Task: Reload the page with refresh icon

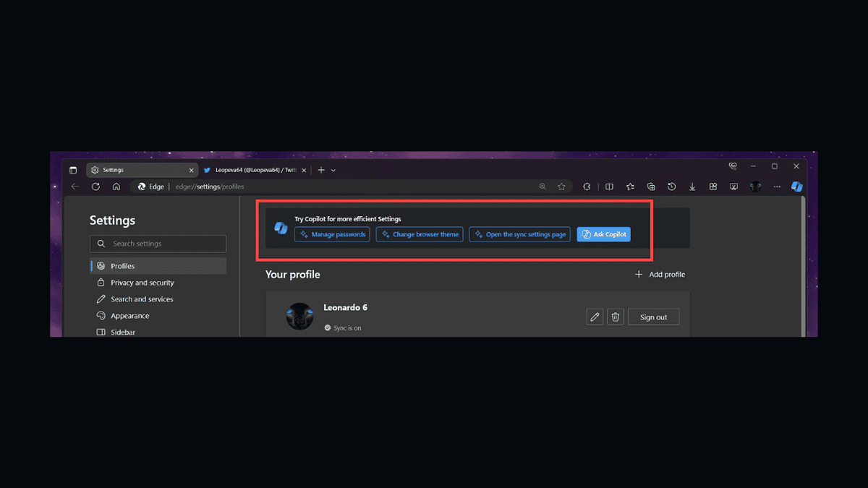Action: (95, 187)
